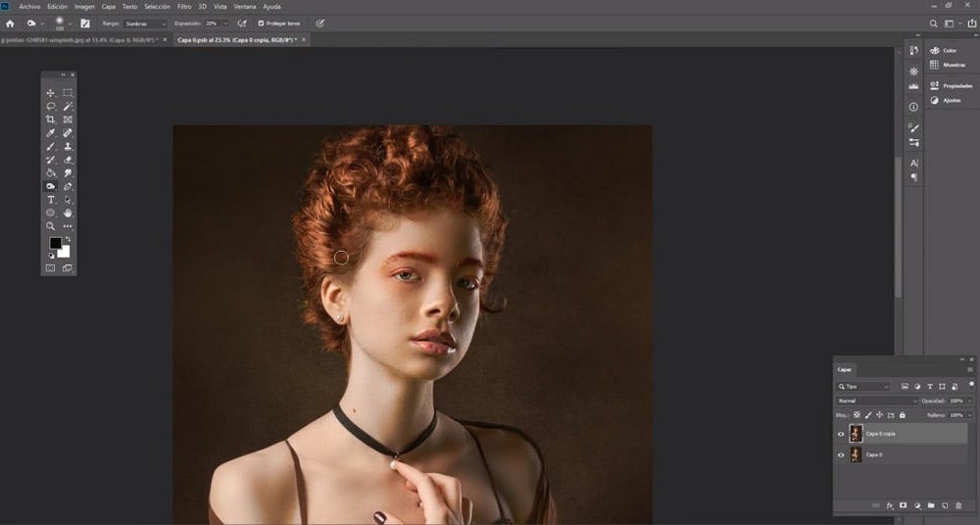Screen dimensions: 980x525
Task: Open the Propiedades panel
Action: click(x=952, y=85)
